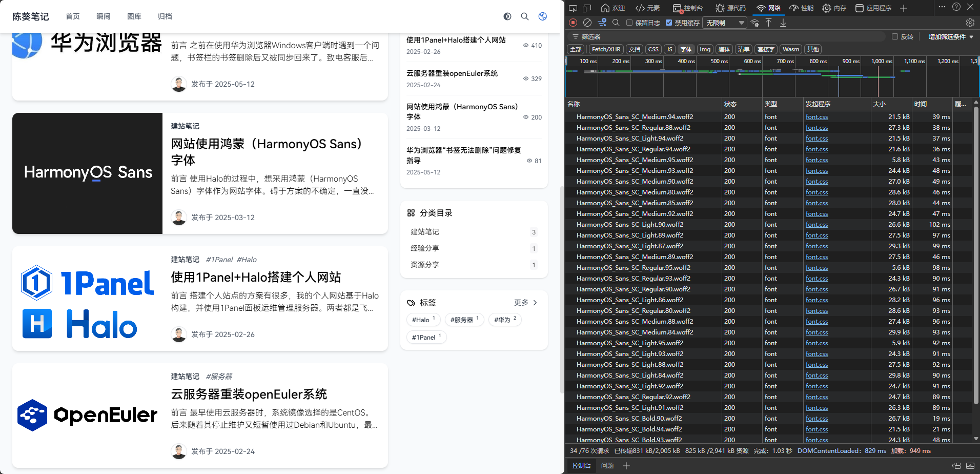980x474 pixels.
Task: Stop recording network log with red button
Action: click(x=573, y=23)
